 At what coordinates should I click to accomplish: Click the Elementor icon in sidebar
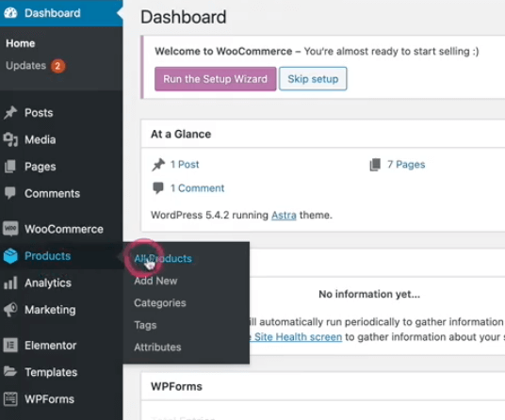click(x=10, y=346)
